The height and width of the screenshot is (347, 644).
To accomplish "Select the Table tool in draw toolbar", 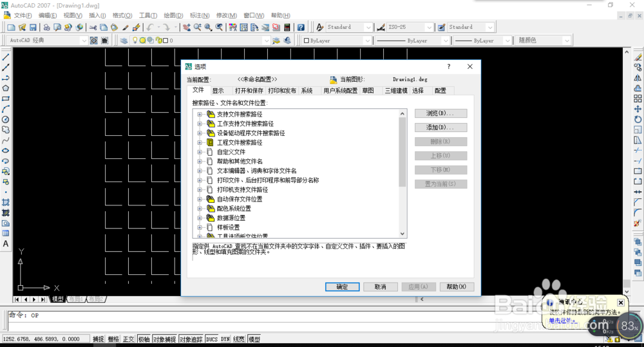I will [x=6, y=233].
